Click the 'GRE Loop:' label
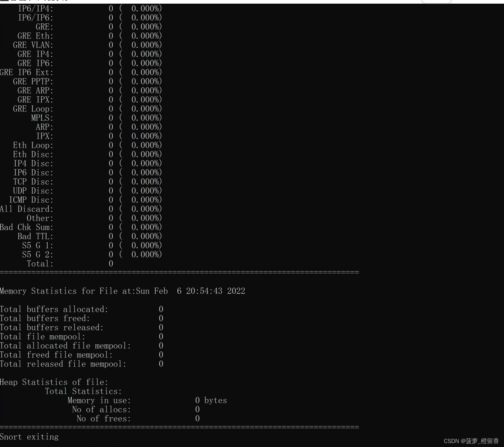The width and height of the screenshot is (504, 447). (x=33, y=109)
